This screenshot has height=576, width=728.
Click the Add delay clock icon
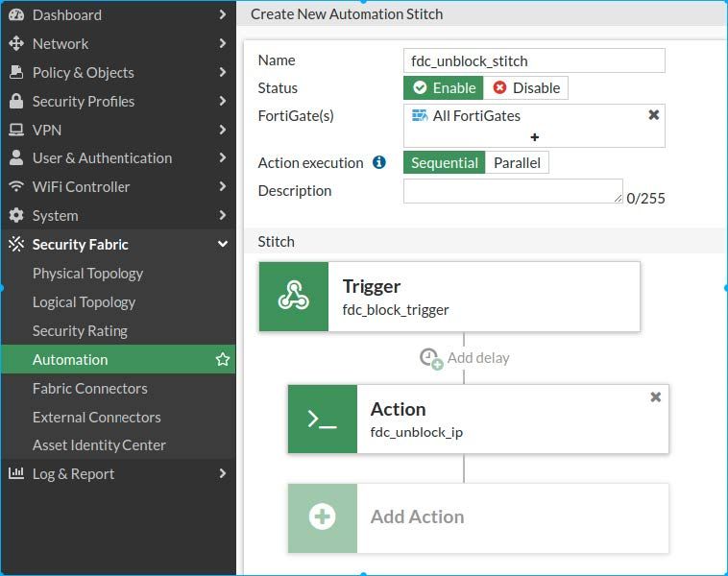pyautogui.click(x=431, y=358)
